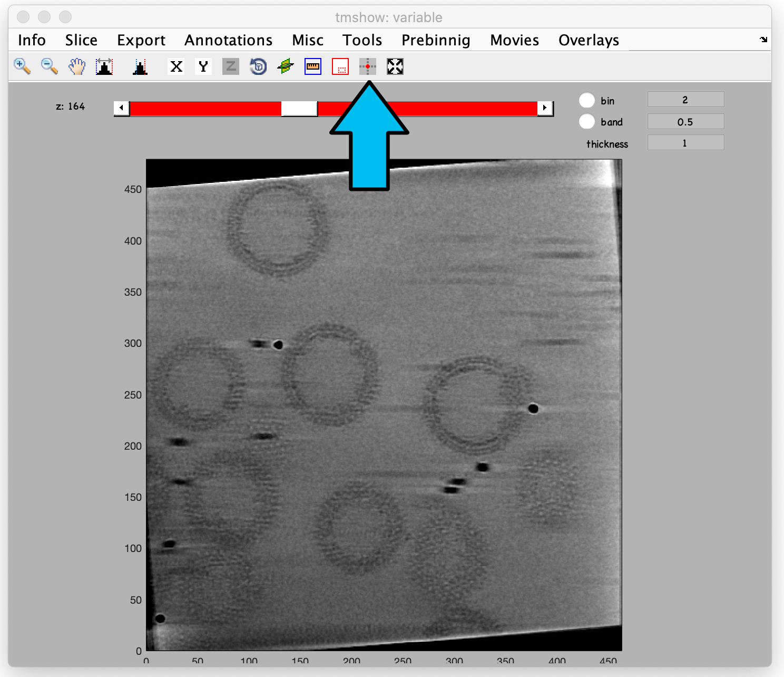Image resolution: width=784 pixels, height=677 pixels.
Task: Open the first histogram adjustment tool
Action: pyautogui.click(x=104, y=66)
